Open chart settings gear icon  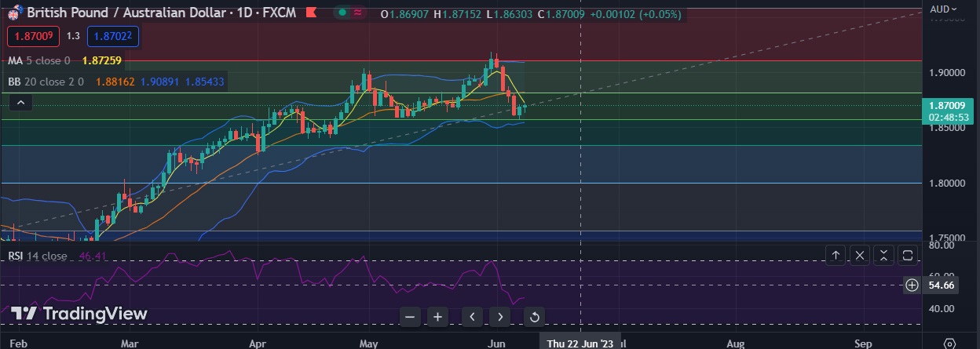[x=950, y=344]
